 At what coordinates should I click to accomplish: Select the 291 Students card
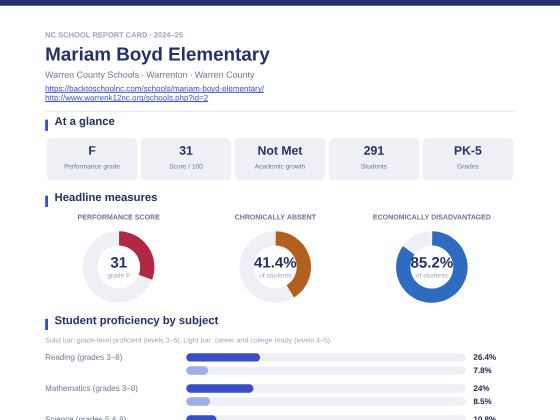(x=374, y=159)
